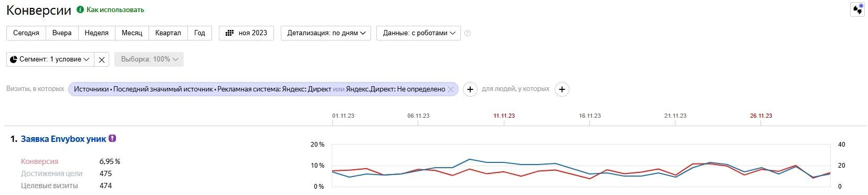Open the Заявка Envybox уник goal link
The image size is (868, 195).
(x=63, y=139)
